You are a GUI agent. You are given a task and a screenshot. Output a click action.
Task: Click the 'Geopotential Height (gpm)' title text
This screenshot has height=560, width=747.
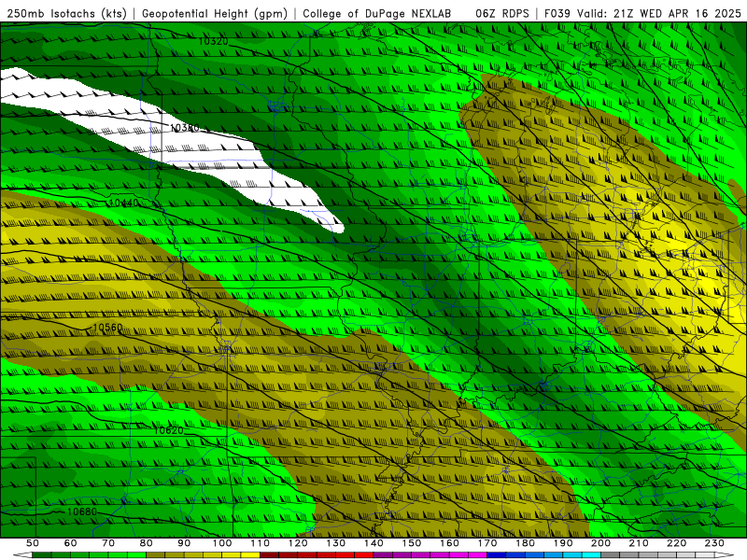[215, 14]
